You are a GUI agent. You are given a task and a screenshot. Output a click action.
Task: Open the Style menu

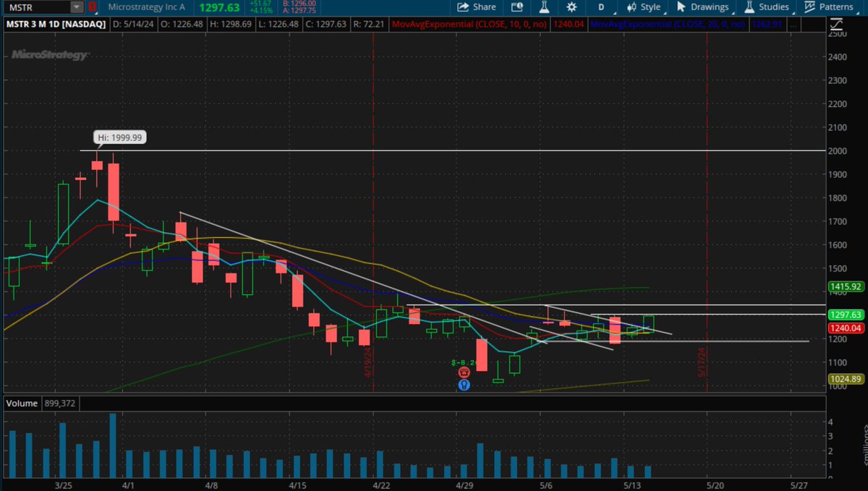[644, 7]
